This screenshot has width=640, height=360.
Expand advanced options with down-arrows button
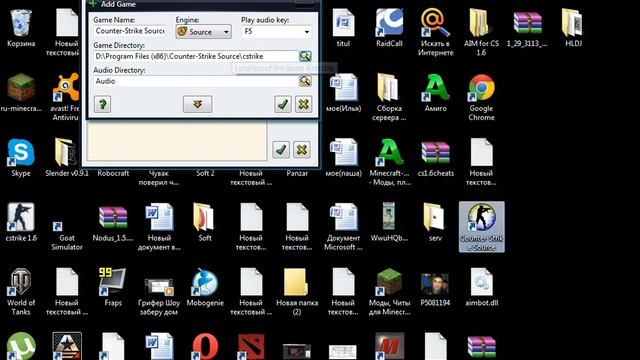(x=198, y=104)
